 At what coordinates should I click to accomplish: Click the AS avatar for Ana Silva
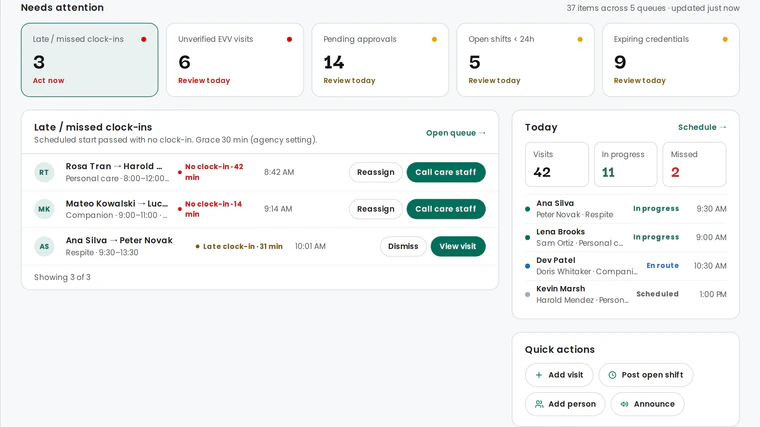[44, 247]
